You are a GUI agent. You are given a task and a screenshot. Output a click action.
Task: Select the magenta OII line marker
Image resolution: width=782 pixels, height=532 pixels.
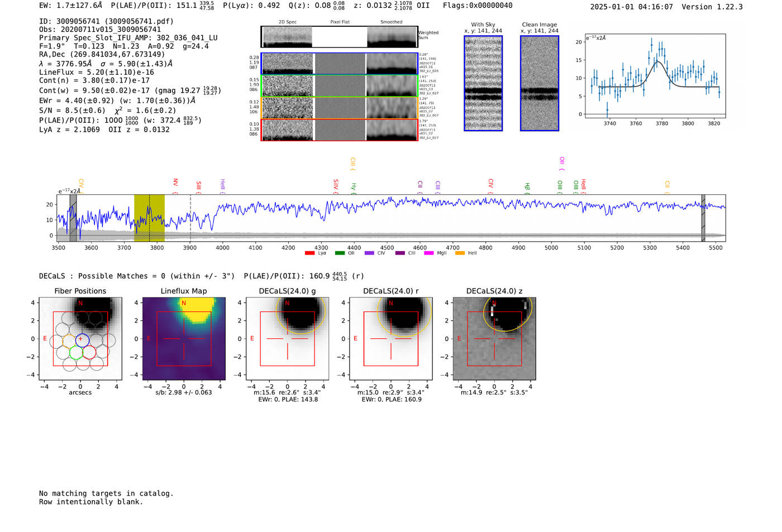click(562, 164)
